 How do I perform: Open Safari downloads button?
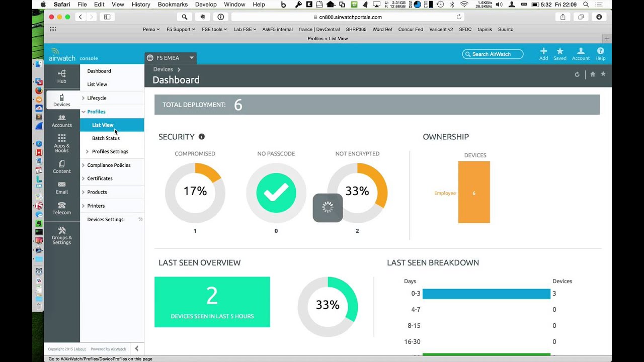click(x=599, y=17)
